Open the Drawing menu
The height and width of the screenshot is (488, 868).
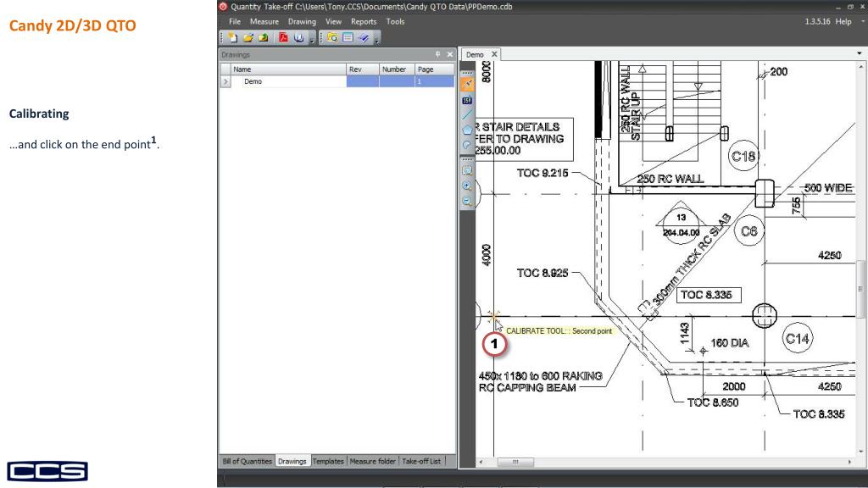(302, 21)
